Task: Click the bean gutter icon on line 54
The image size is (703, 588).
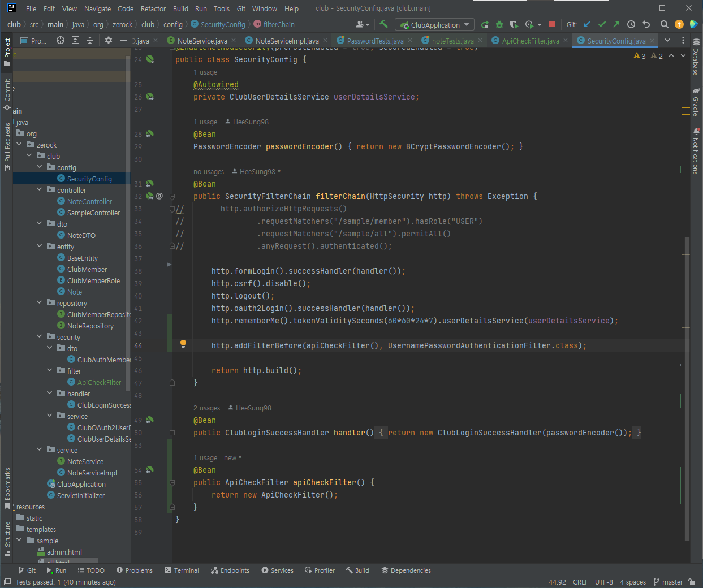Action: pyautogui.click(x=150, y=470)
